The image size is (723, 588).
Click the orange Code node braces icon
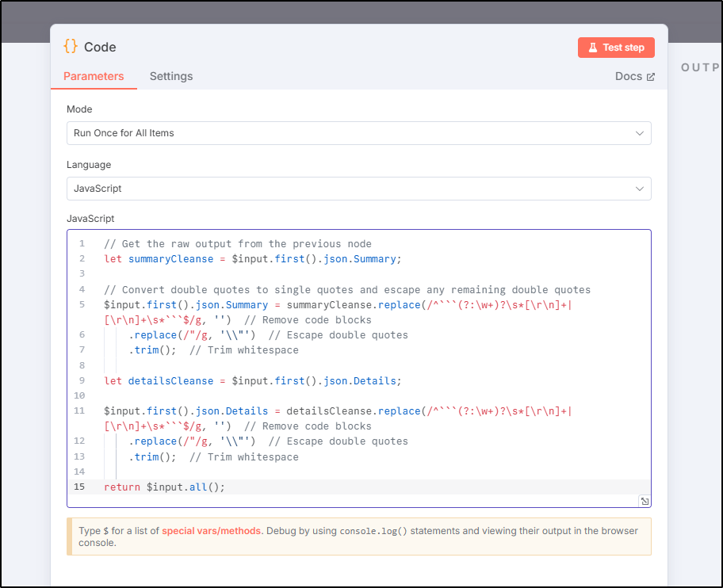(71, 46)
